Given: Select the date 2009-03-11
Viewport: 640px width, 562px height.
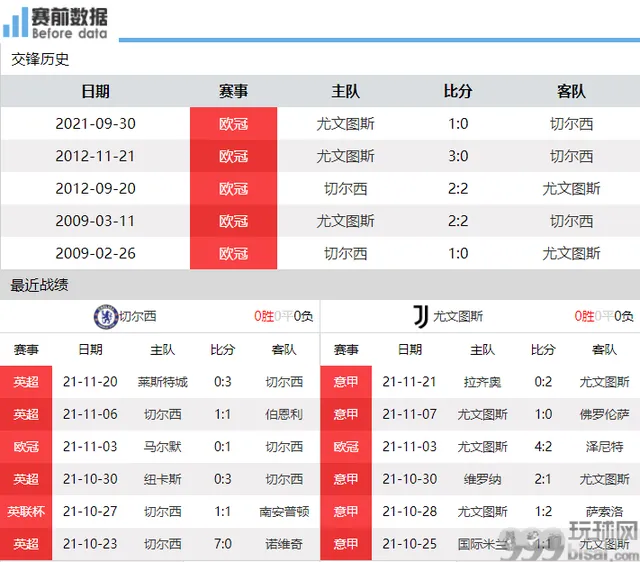Looking at the screenshot, I should click(x=96, y=221).
